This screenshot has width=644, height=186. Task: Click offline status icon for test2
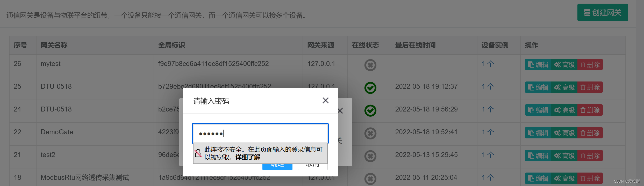coord(370,156)
